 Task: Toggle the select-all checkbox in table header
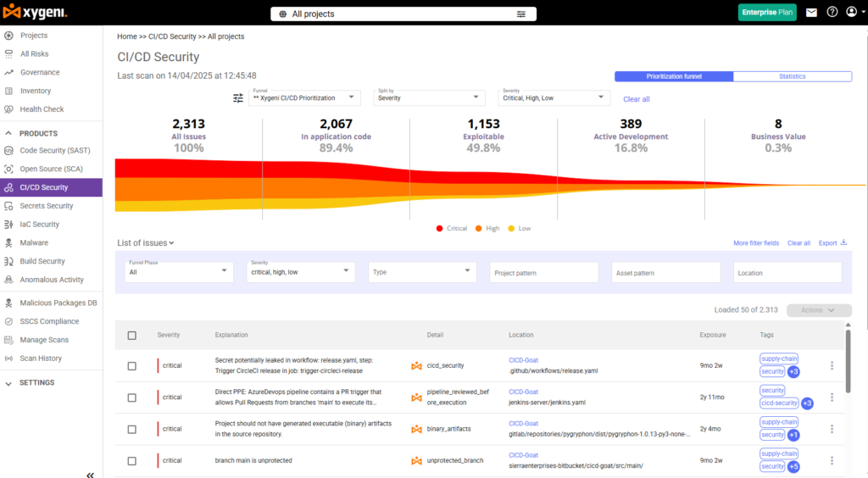(x=131, y=336)
